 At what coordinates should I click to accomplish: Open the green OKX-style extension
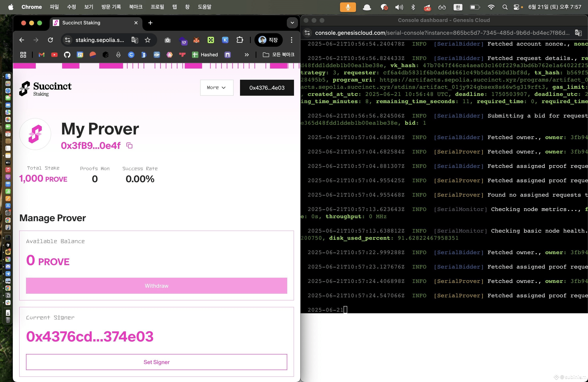[x=211, y=40]
